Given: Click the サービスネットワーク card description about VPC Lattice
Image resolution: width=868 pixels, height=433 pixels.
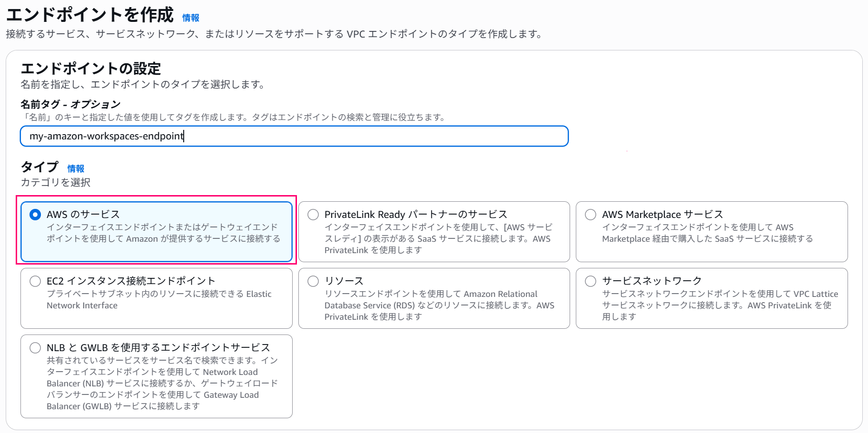Looking at the screenshot, I should click(x=720, y=305).
